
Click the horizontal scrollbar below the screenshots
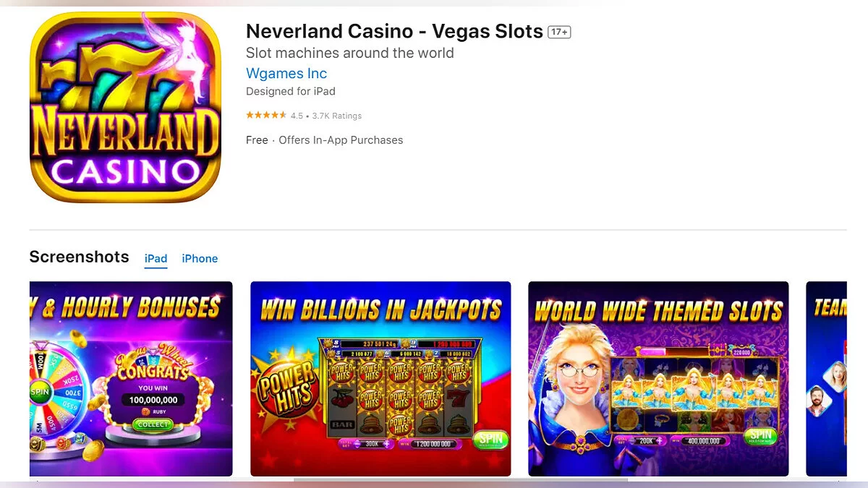[x=460, y=479]
